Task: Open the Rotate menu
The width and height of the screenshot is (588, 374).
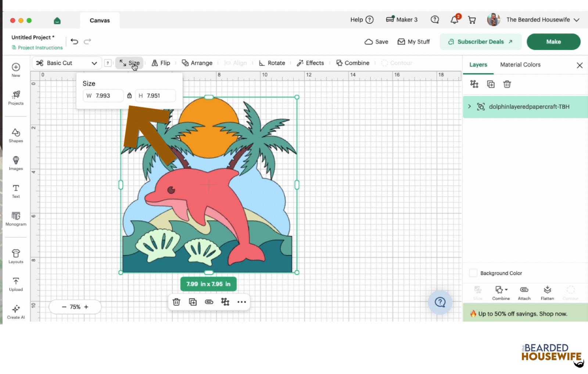Action: pos(272,63)
